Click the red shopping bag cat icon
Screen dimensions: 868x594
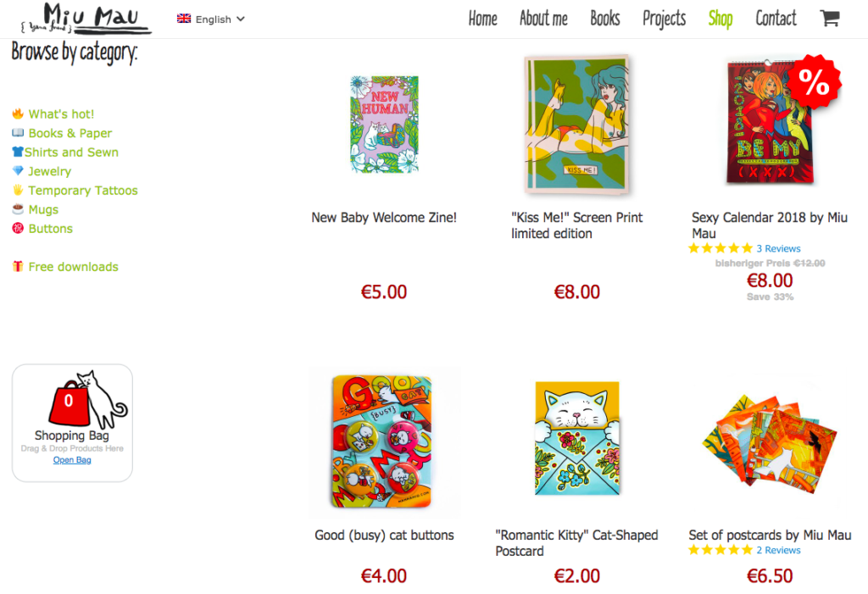click(88, 400)
